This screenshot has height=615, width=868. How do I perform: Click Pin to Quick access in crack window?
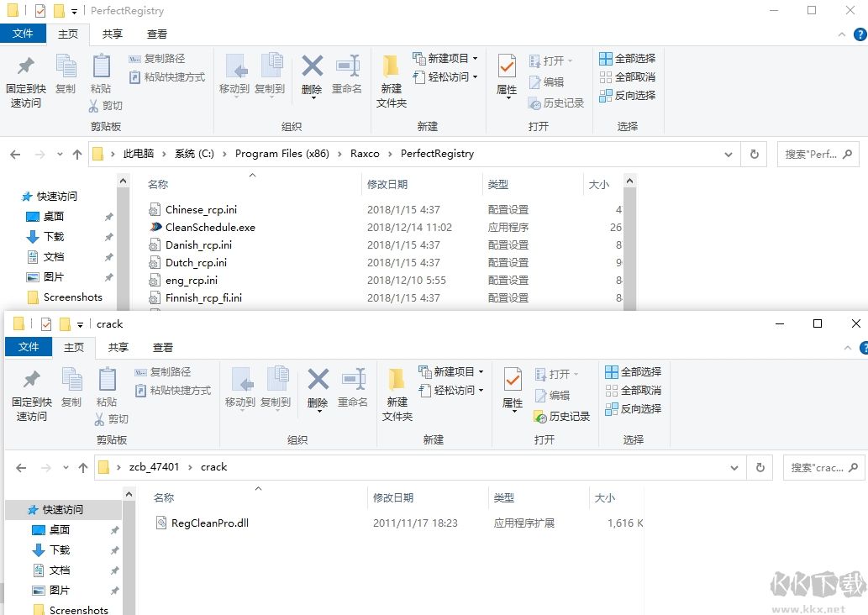pyautogui.click(x=32, y=394)
